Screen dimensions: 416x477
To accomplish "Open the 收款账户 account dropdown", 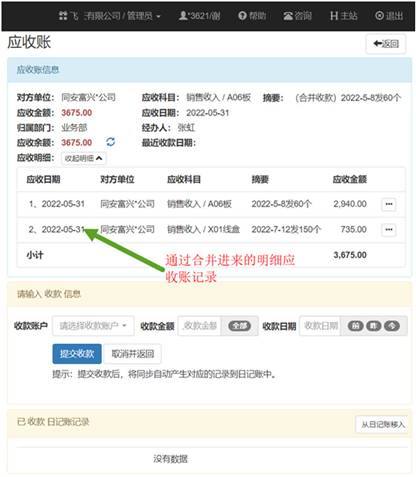I will (x=93, y=326).
